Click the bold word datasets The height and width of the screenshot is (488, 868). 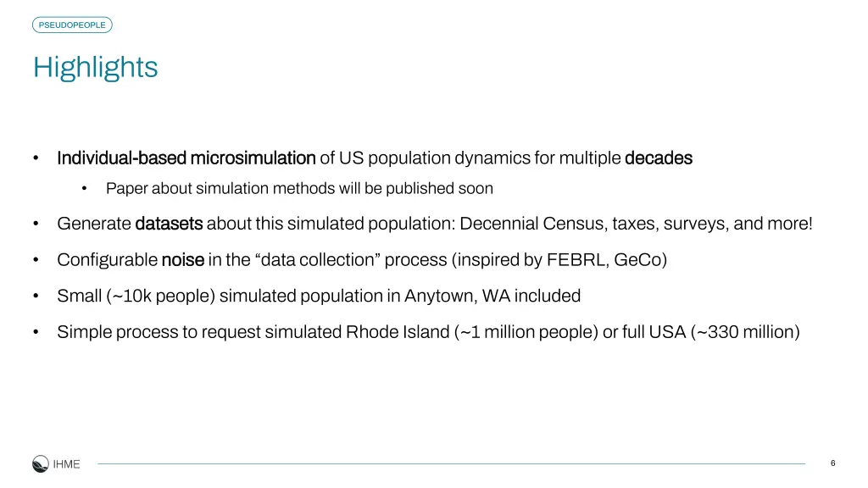[x=169, y=224]
